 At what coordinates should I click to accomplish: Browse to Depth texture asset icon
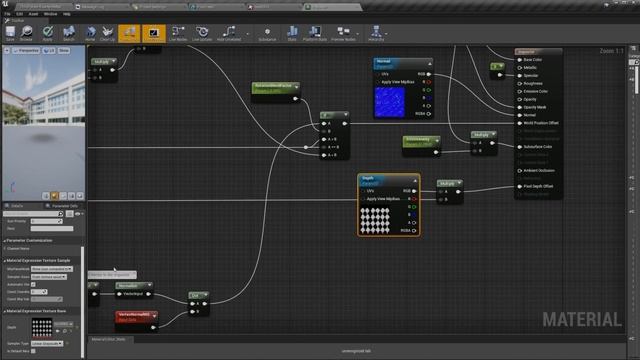tap(65, 331)
